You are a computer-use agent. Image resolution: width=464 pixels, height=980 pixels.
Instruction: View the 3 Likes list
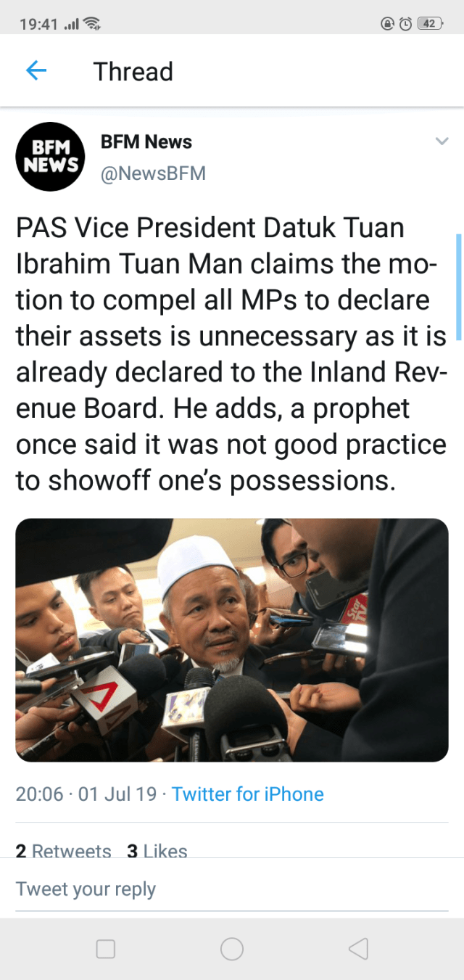click(x=157, y=850)
